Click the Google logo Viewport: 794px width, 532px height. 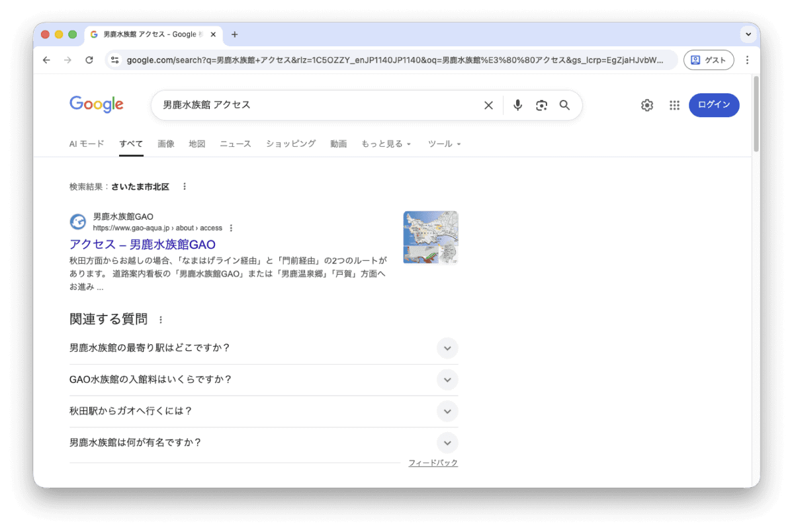coord(97,105)
